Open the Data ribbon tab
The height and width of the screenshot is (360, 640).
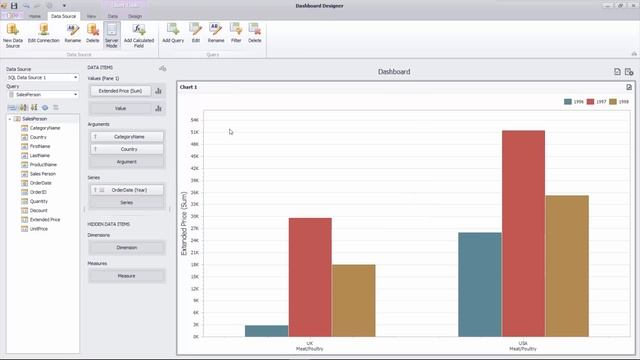pyautogui.click(x=113, y=16)
